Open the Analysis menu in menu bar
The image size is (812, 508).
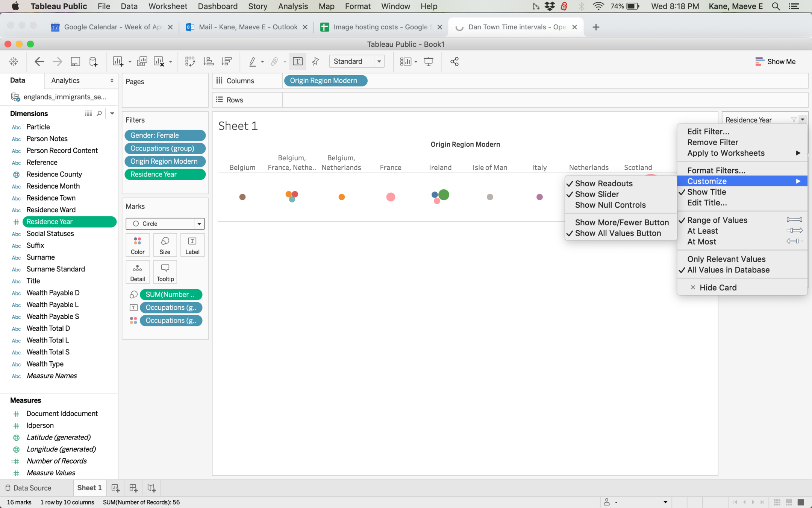(x=292, y=6)
